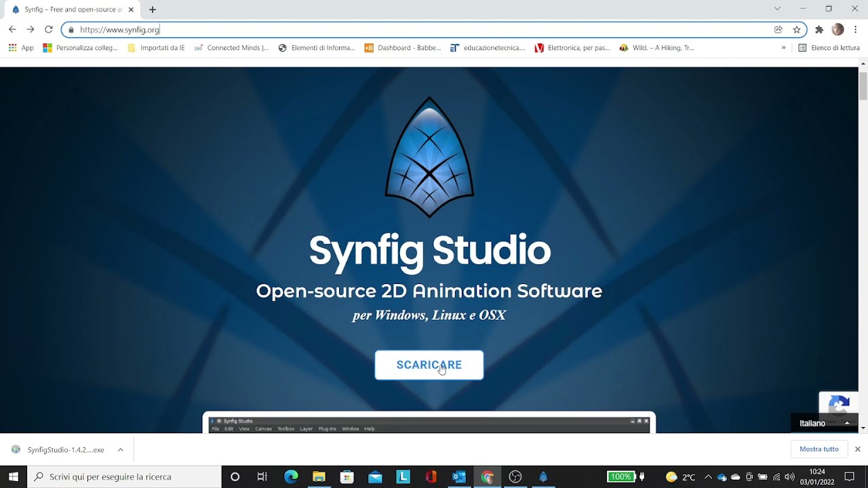The width and height of the screenshot is (868, 488).
Task: Go back to the previous page
Action: pos(12,29)
